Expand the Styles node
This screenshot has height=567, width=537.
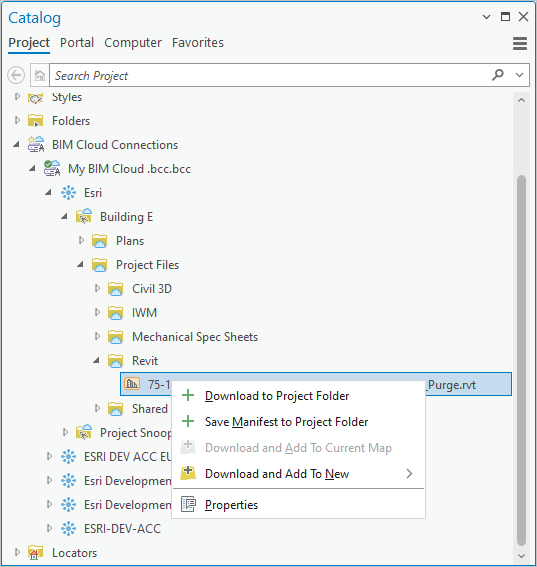[x=17, y=96]
